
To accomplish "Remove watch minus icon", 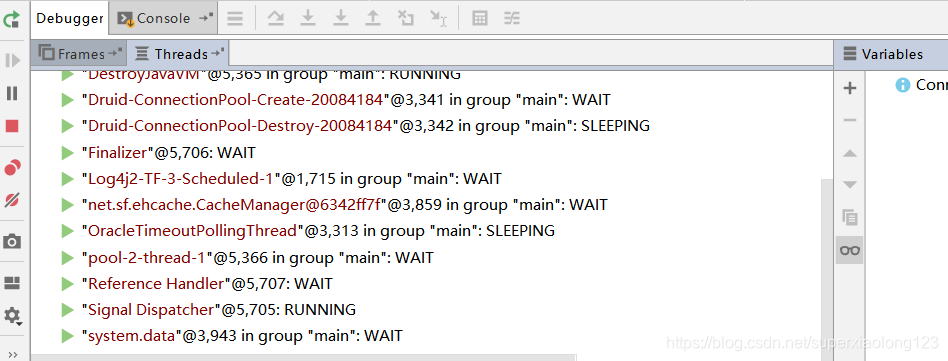I will point(850,120).
